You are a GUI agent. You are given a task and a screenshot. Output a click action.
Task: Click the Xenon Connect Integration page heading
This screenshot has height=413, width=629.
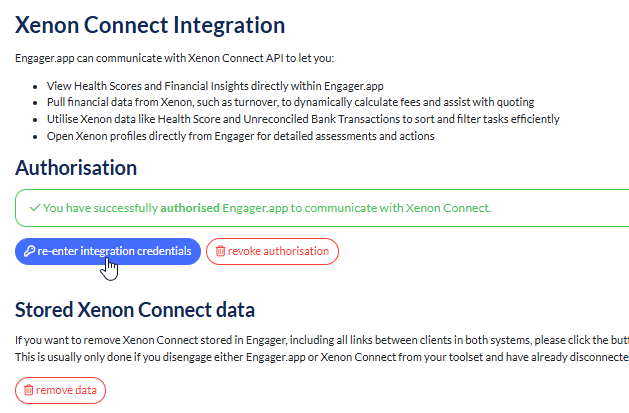pyautogui.click(x=150, y=25)
